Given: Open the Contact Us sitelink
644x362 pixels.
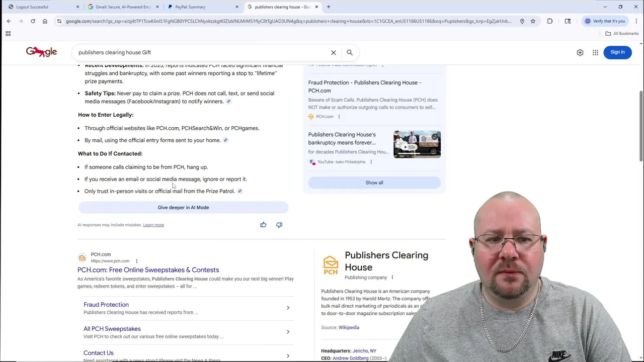Looking at the screenshot, I should click(x=99, y=353).
